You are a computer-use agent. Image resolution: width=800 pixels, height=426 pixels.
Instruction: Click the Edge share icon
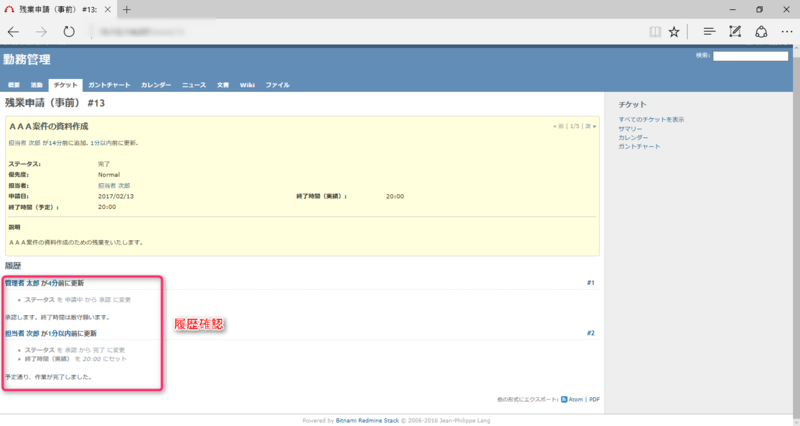click(x=761, y=32)
